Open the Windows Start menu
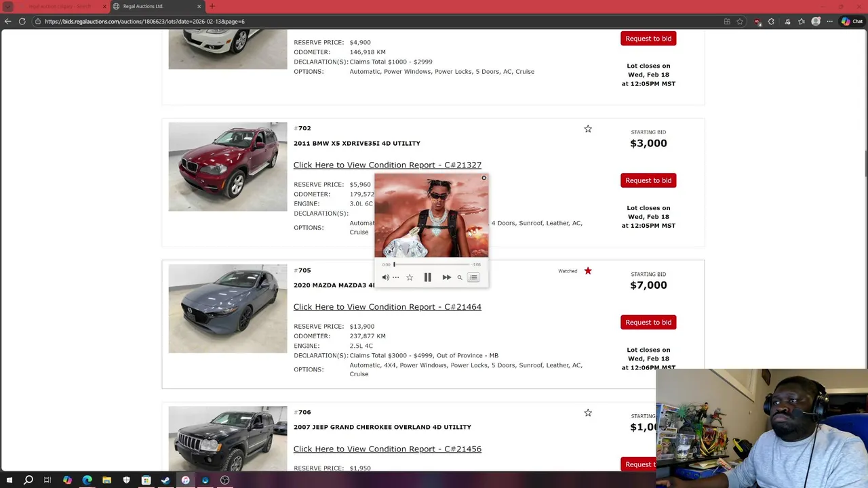Viewport: 868px width, 488px height. click(9, 480)
